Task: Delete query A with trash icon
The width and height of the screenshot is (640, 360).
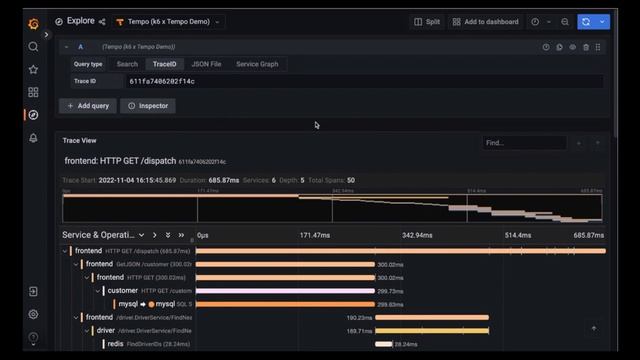Action: pyautogui.click(x=586, y=47)
